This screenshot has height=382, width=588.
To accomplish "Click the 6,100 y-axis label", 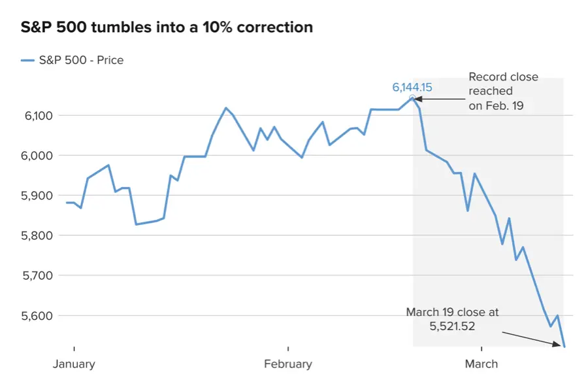I will click(x=39, y=116).
